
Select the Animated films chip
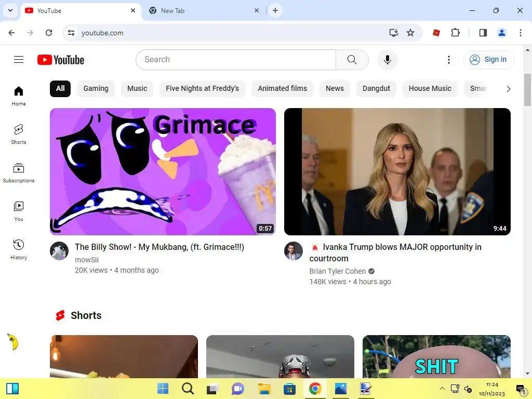coord(282,88)
